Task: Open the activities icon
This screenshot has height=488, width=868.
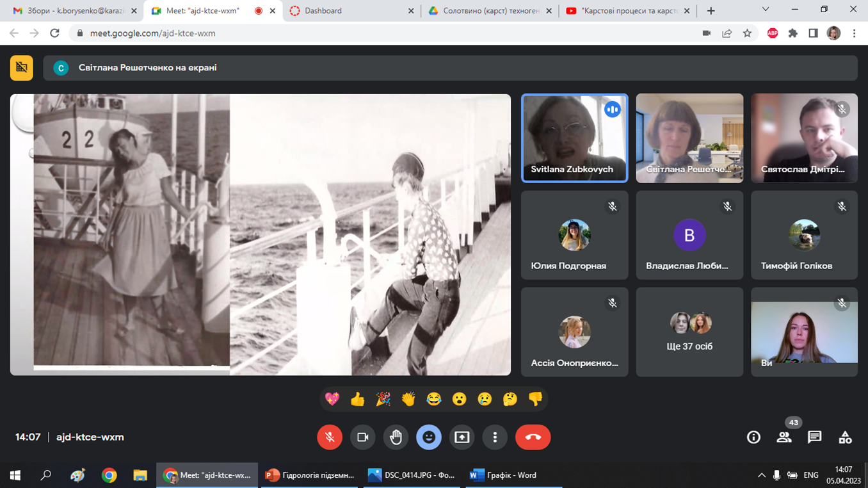Action: pos(845,437)
